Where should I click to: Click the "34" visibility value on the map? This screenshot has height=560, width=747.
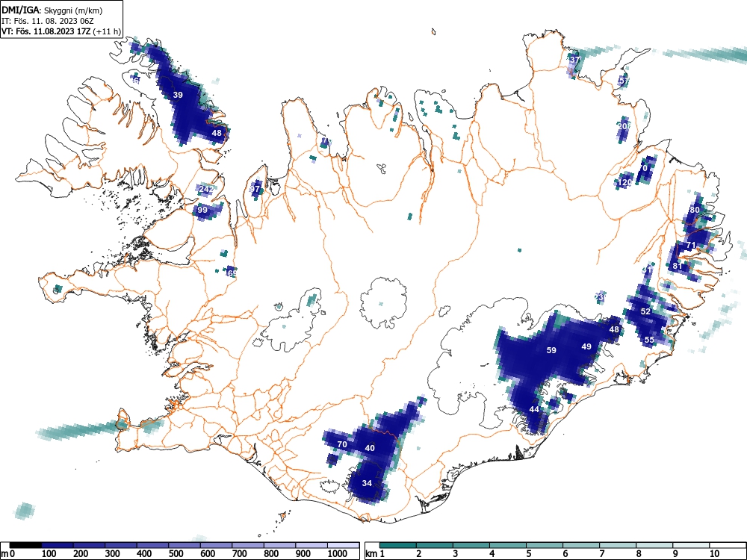point(367,483)
